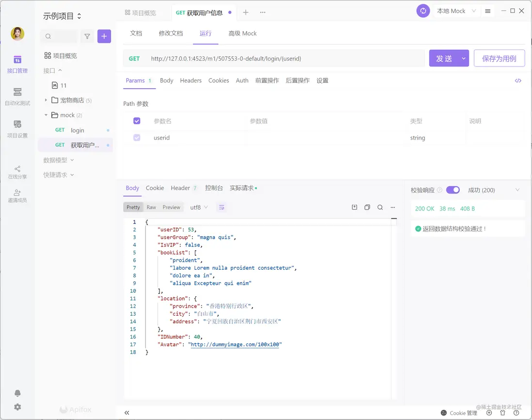Switch to the 修改文档 tab
The height and width of the screenshot is (420, 532).
(x=171, y=33)
